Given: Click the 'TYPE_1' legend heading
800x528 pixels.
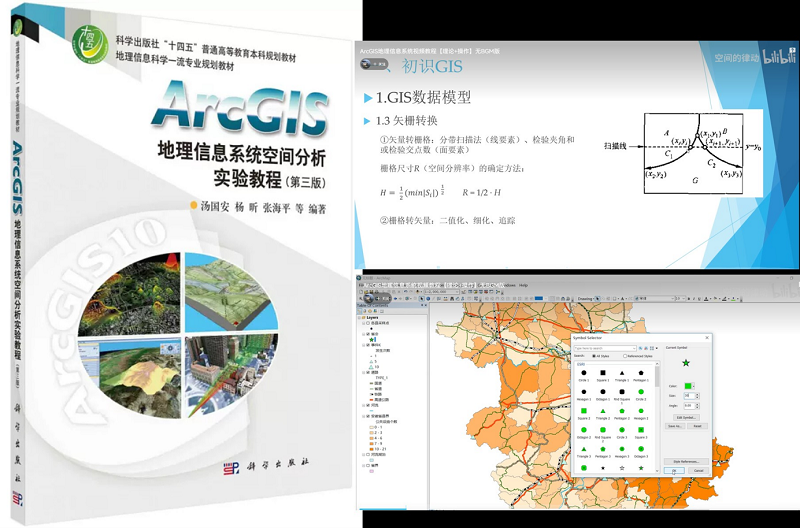Looking at the screenshot, I should pos(382,378).
